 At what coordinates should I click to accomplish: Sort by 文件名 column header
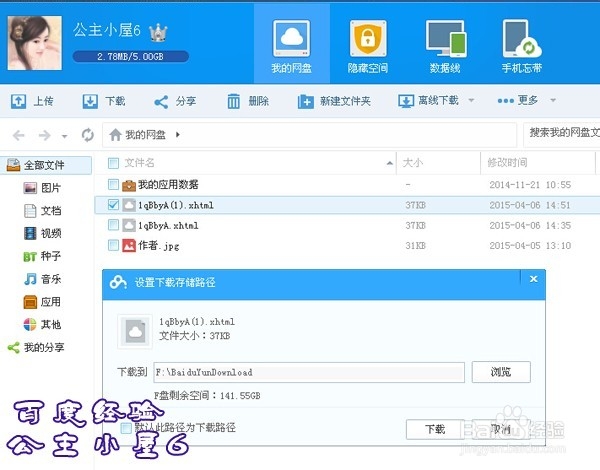pos(139,163)
